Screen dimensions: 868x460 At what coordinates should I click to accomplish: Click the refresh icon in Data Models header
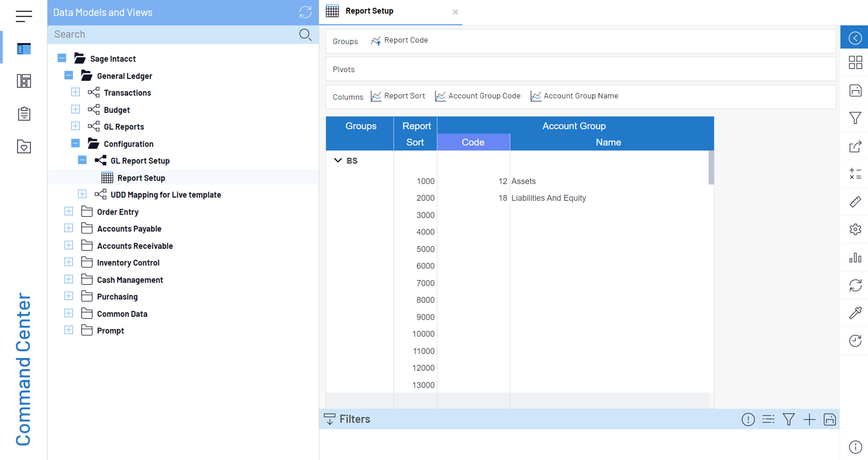coord(305,12)
